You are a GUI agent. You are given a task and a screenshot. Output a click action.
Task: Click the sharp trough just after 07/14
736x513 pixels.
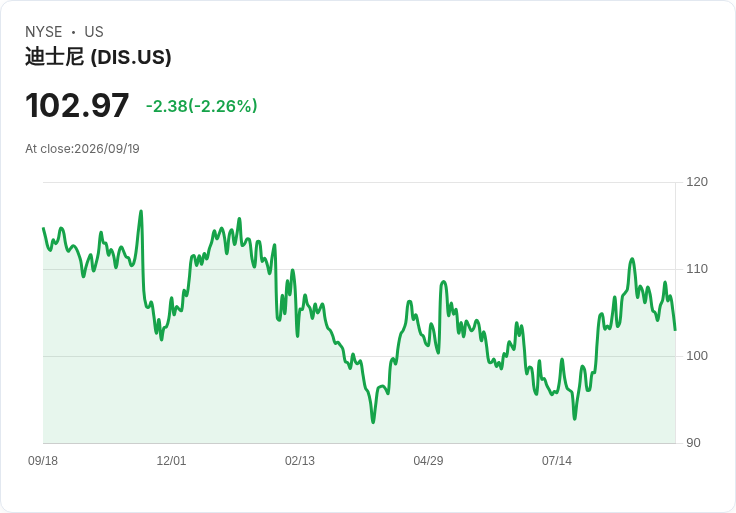(575, 418)
